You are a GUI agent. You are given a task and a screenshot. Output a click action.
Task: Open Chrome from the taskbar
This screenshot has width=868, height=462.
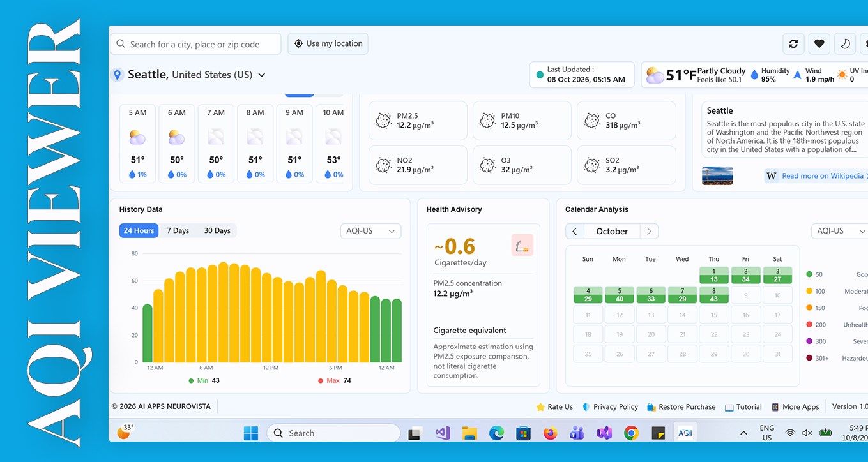[631, 433]
